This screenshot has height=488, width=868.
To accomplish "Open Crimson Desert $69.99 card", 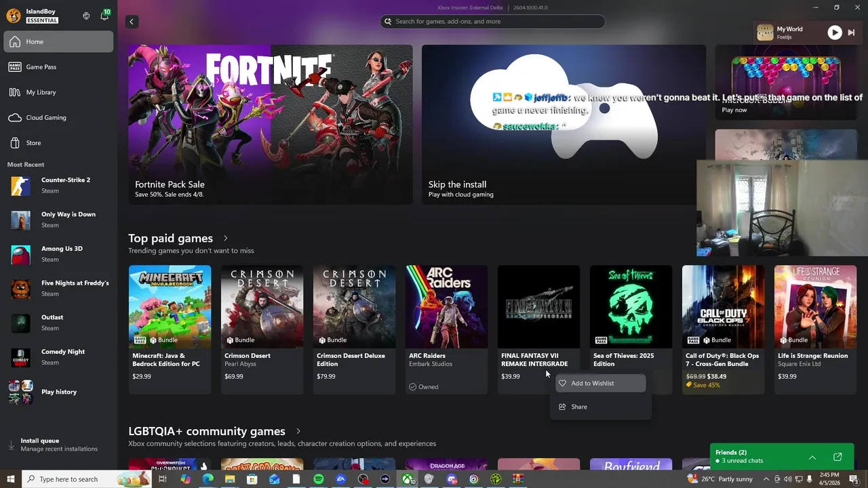I will click(x=262, y=329).
